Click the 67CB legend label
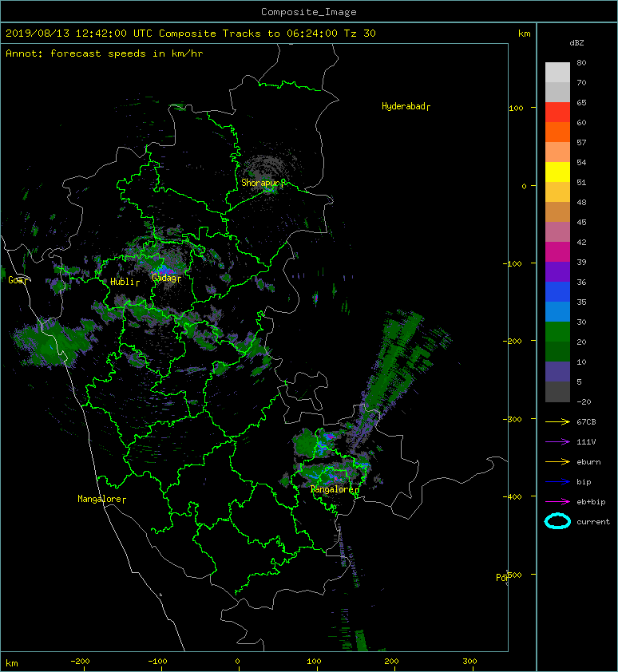 click(x=586, y=422)
